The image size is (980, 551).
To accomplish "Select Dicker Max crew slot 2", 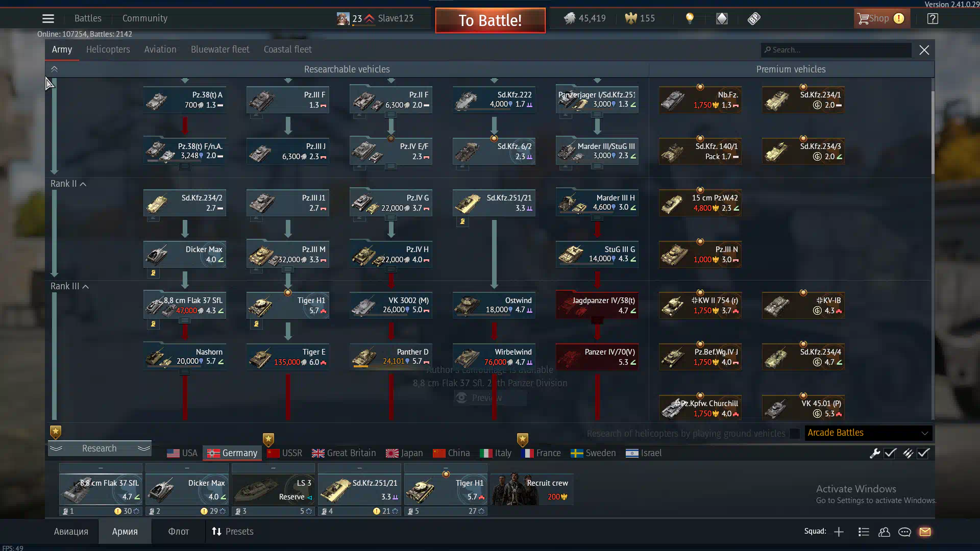I will (x=187, y=489).
